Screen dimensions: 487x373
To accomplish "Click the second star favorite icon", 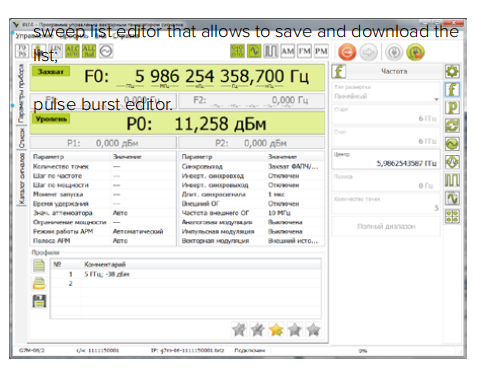I will click(258, 330).
